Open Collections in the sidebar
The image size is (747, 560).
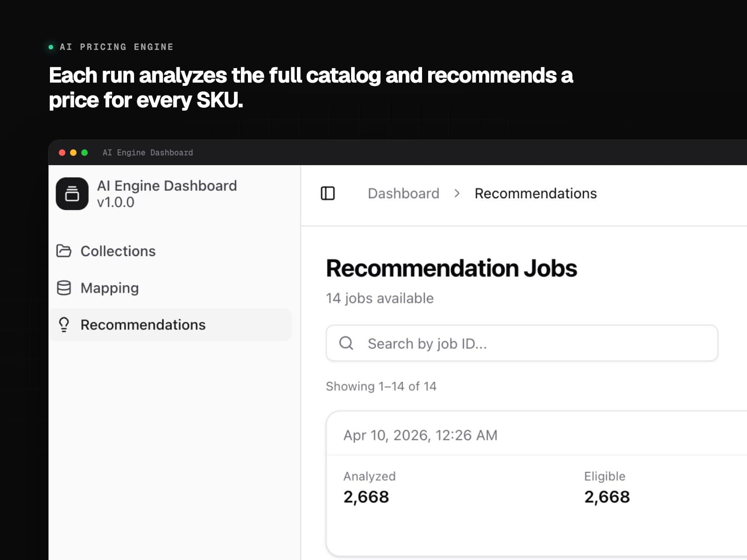tap(170, 251)
